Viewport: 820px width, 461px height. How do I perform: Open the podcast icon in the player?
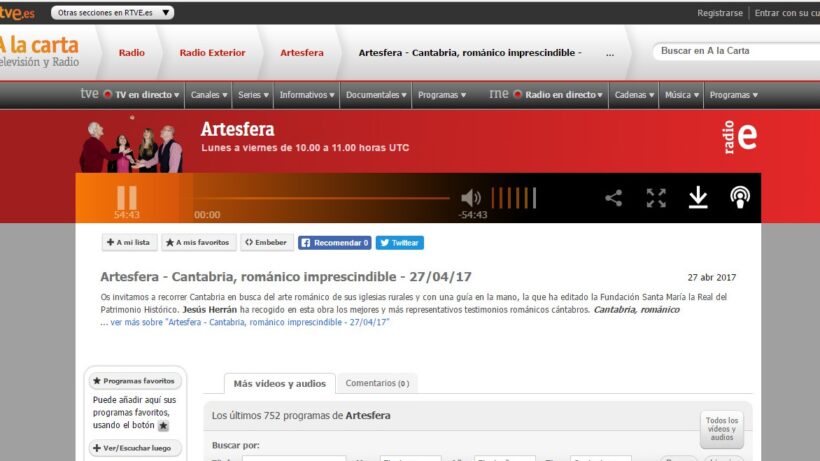(740, 198)
